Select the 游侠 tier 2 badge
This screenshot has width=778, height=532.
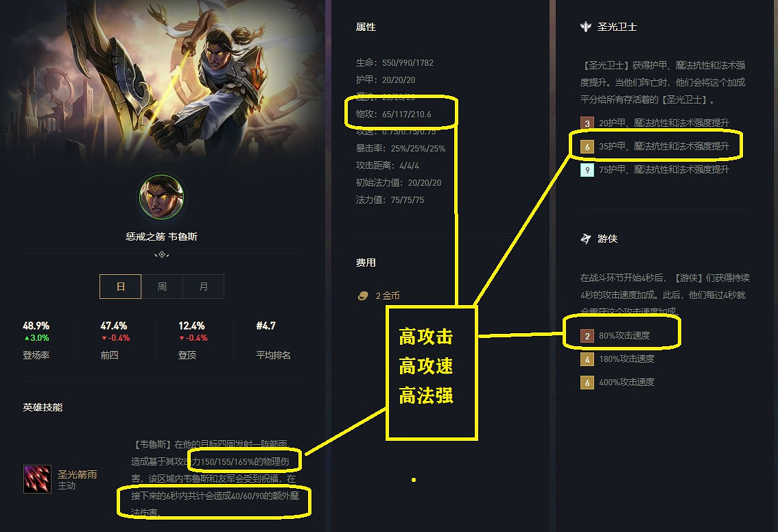(x=587, y=336)
